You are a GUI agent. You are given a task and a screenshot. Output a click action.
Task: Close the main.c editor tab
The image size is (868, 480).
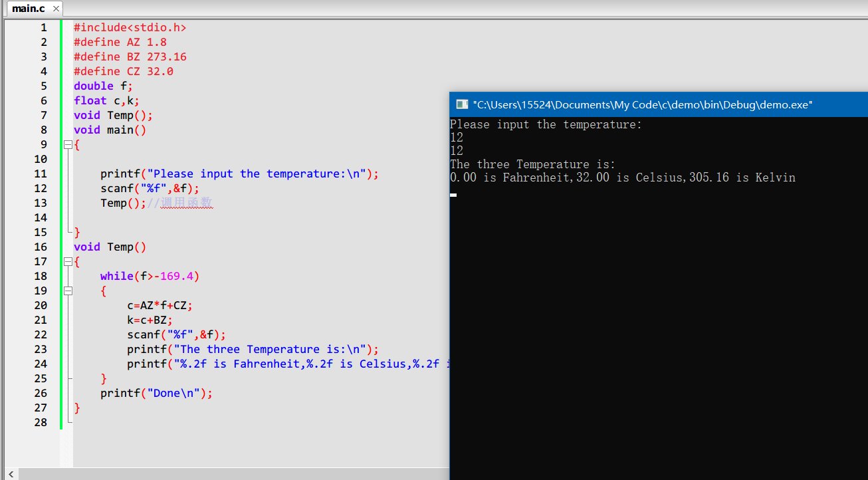coord(55,9)
